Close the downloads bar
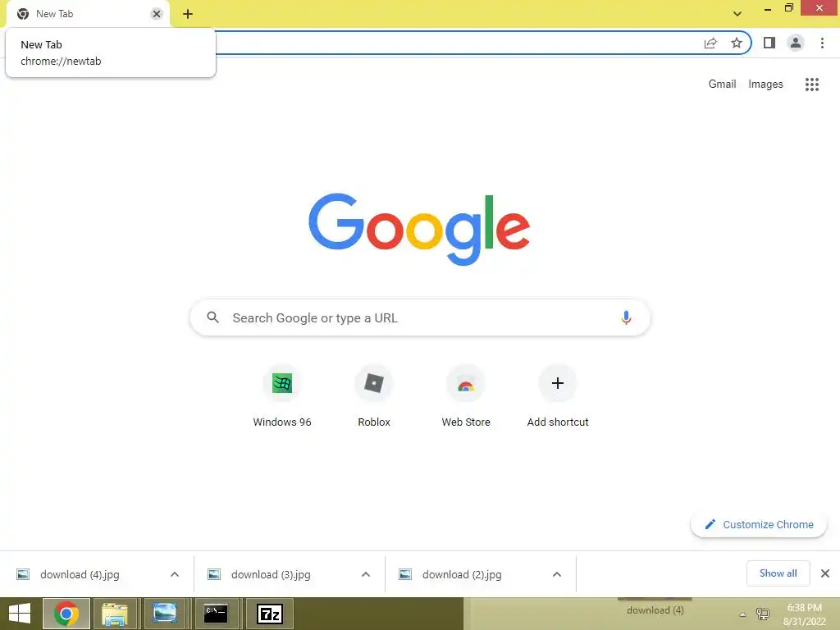The image size is (840, 630). tap(825, 573)
